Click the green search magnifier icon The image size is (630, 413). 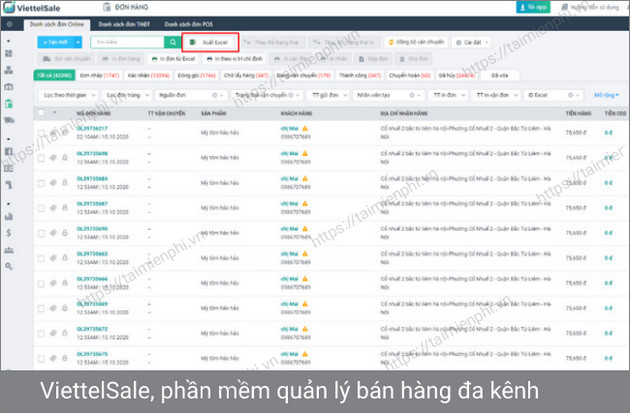coord(172,43)
